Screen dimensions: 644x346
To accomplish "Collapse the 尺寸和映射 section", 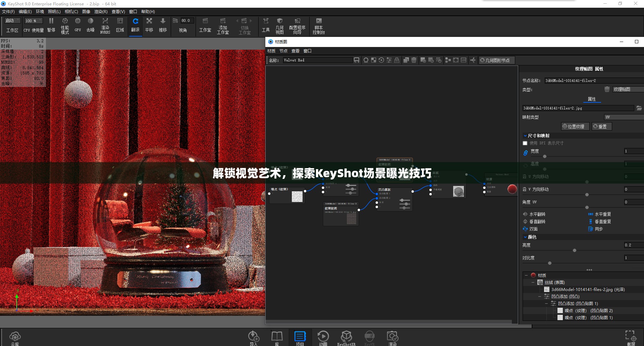I will pos(525,136).
